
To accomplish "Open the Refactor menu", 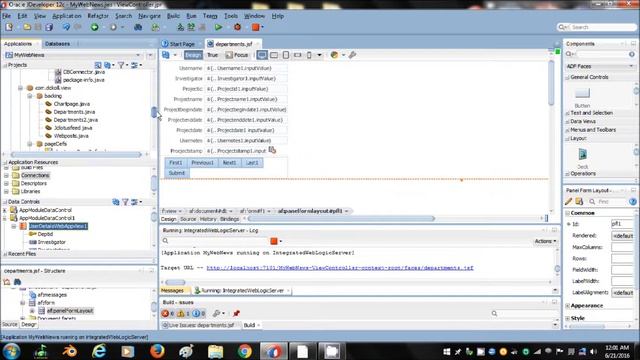I will point(98,16).
